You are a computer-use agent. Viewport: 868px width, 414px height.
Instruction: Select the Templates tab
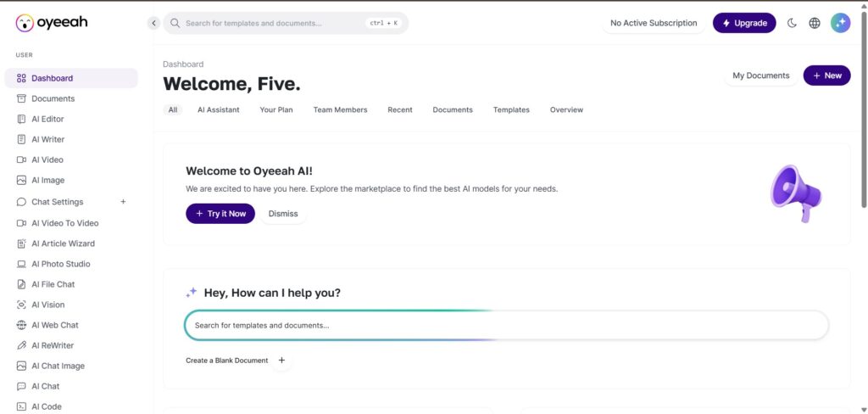tap(511, 109)
